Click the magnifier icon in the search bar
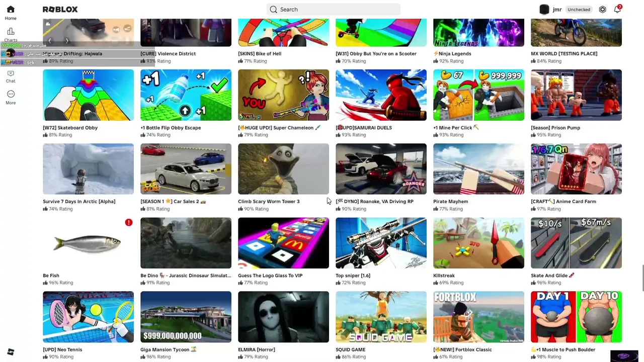644x362 pixels. (273, 10)
